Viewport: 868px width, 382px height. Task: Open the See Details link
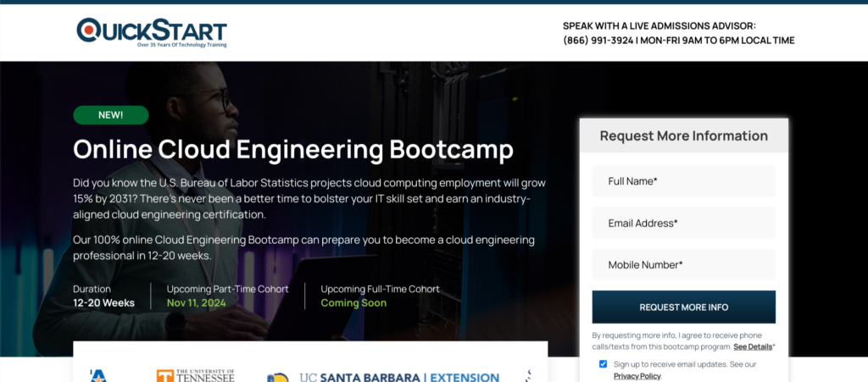[752, 347]
